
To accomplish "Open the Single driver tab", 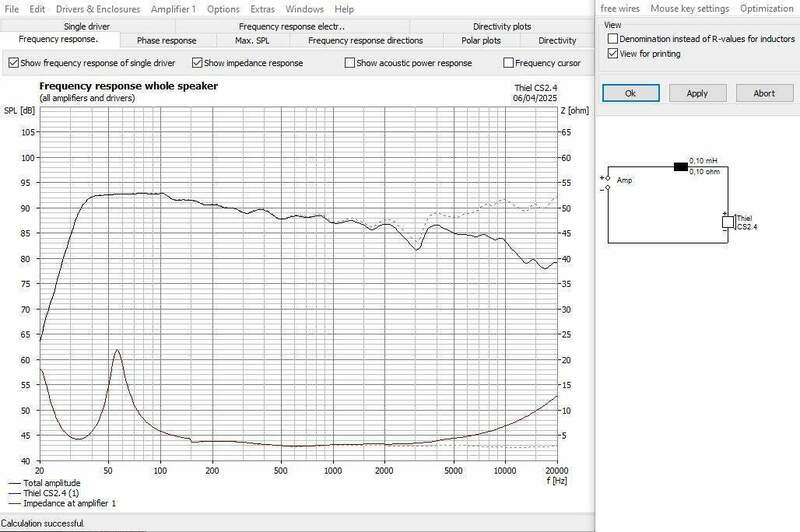I will tap(87, 27).
